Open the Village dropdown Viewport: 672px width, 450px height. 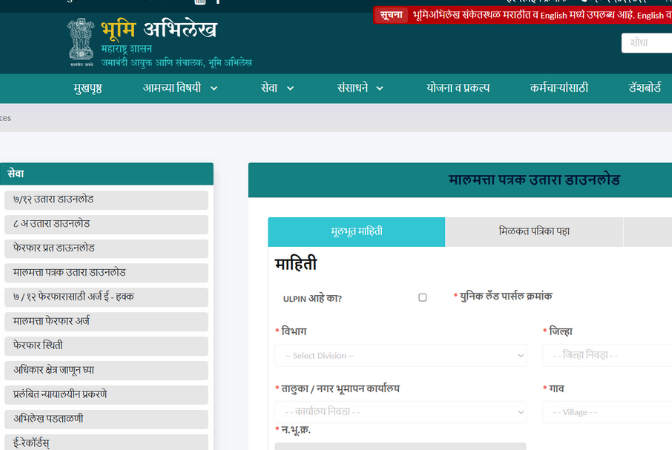pyautogui.click(x=607, y=412)
